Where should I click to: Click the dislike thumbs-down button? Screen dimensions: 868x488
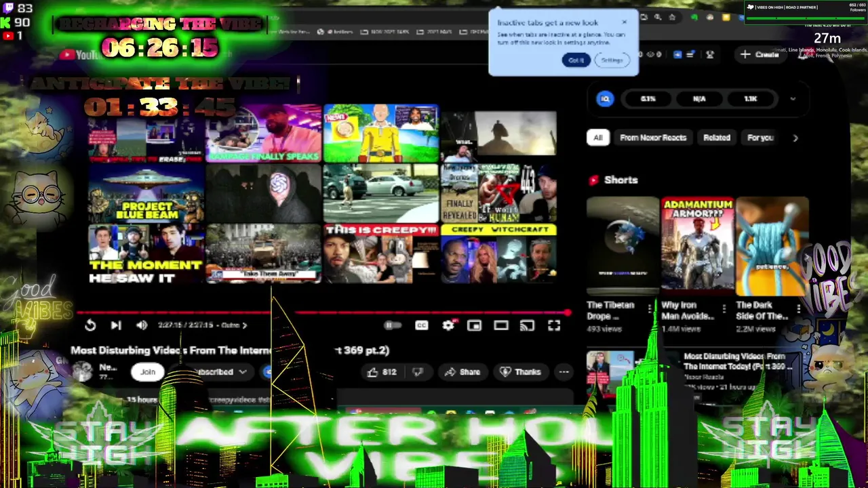point(418,371)
